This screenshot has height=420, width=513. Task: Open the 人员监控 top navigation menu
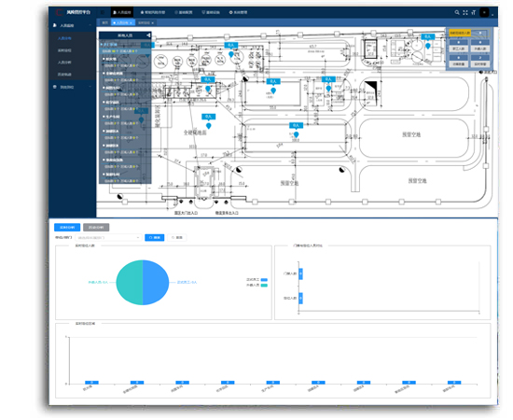pos(121,12)
